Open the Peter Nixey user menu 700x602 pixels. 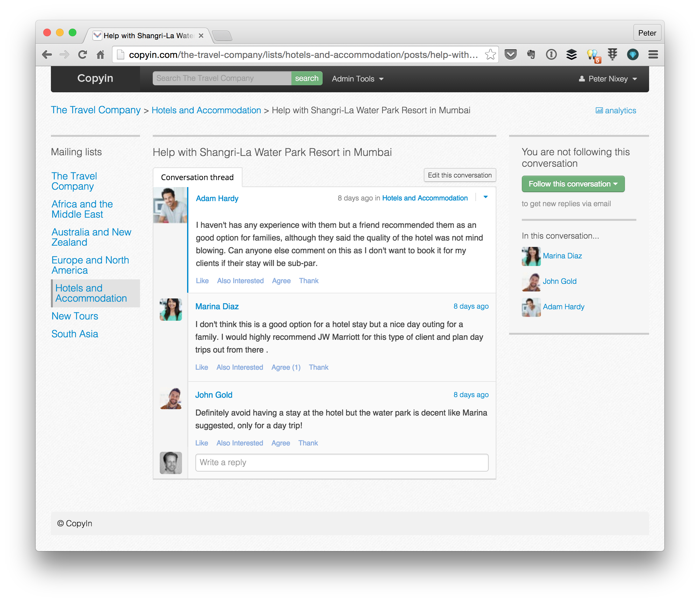(608, 79)
